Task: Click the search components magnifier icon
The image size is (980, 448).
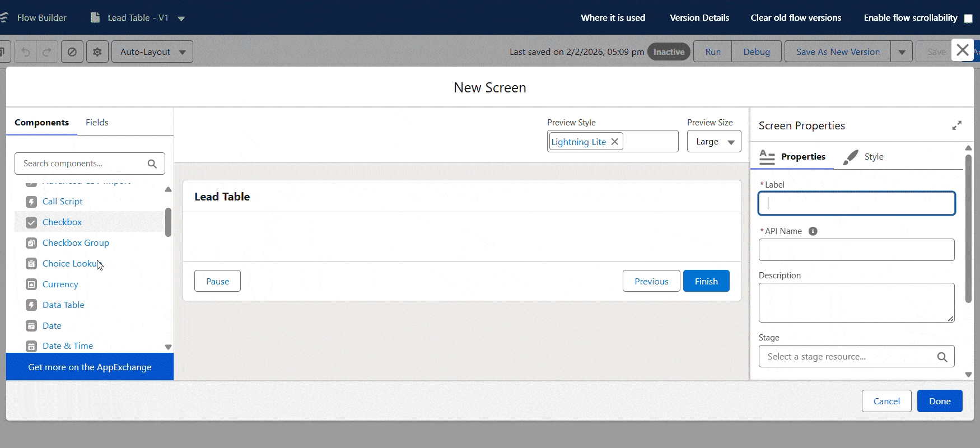Action: 152,164
